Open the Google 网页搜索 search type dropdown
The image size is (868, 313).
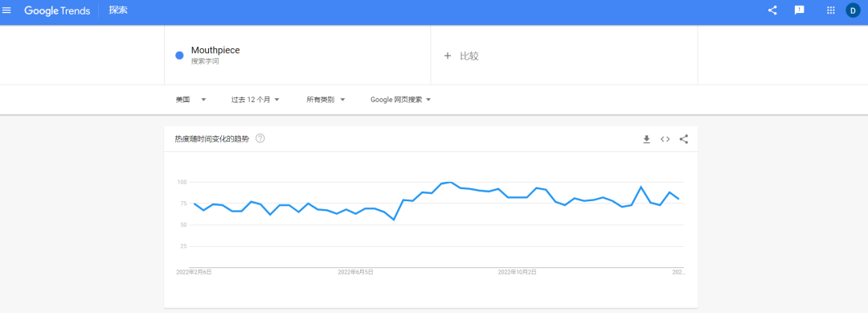[401, 100]
